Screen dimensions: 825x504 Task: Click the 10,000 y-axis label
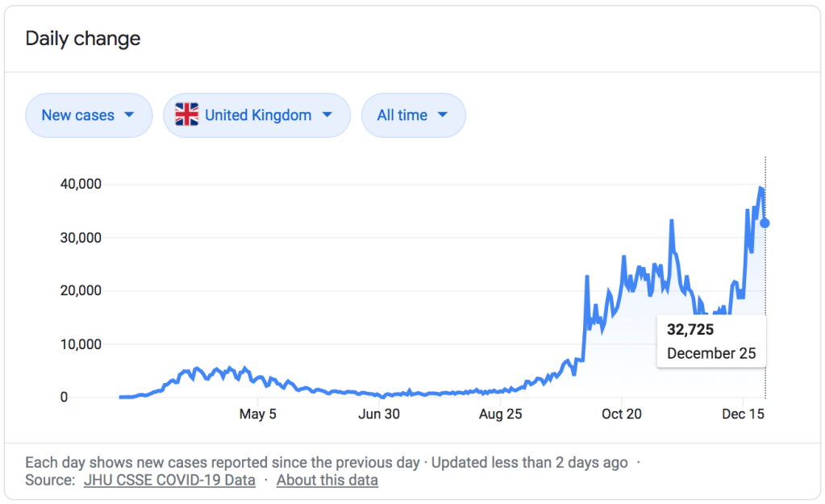tap(80, 344)
